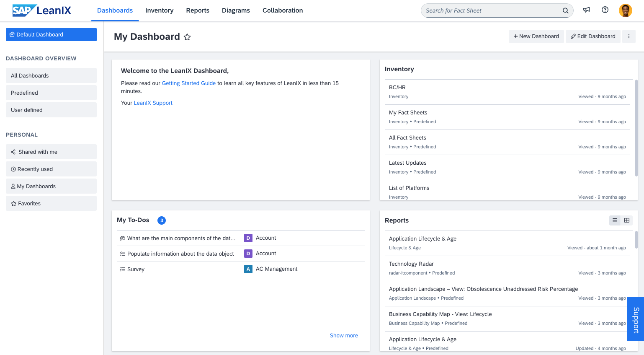This screenshot has height=355, width=644.
Task: Open the LeanIX Support link
Action: tap(153, 103)
